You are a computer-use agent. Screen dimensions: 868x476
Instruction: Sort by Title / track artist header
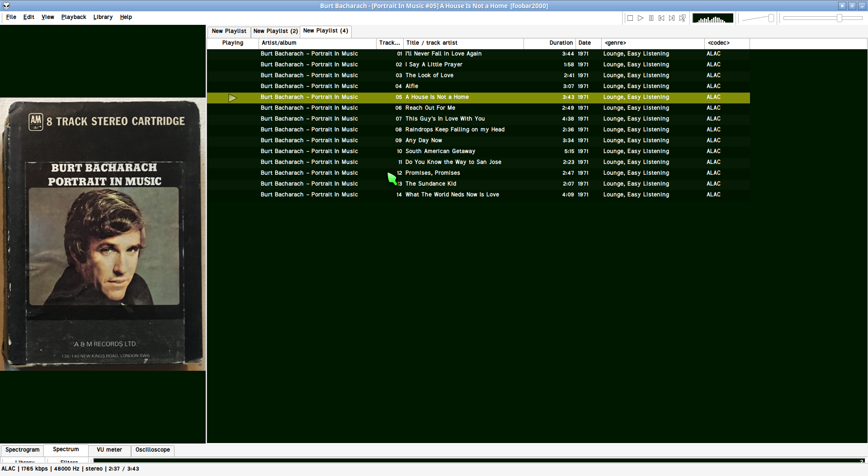pyautogui.click(x=463, y=43)
